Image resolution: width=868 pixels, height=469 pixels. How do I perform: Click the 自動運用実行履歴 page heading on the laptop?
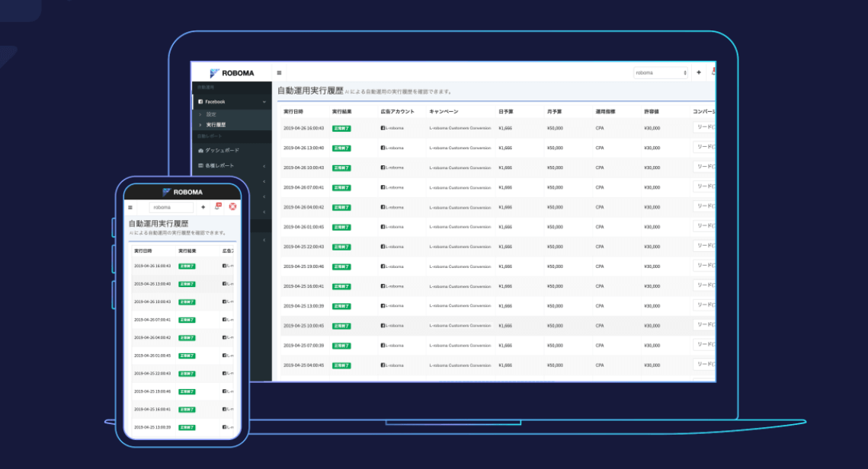tap(310, 91)
